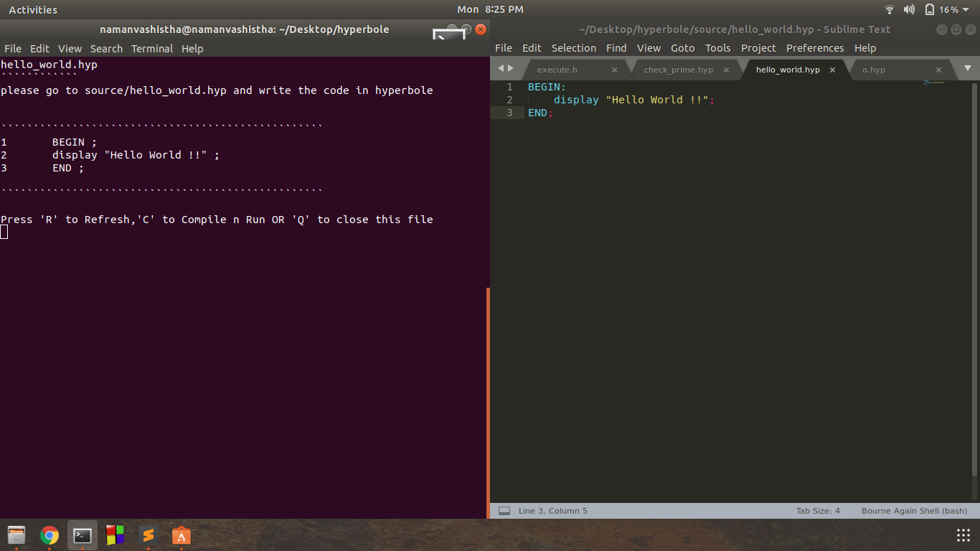Screen dimensions: 980x551
Task: Click line number 2 in gutter
Action: click(509, 100)
